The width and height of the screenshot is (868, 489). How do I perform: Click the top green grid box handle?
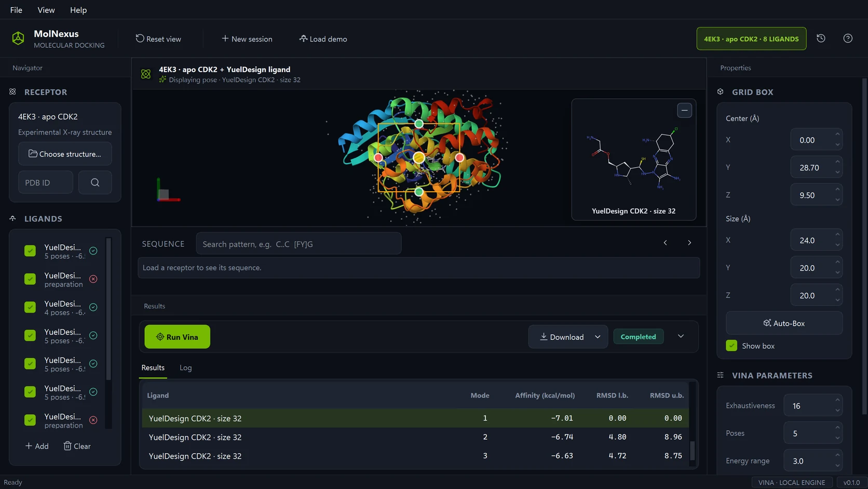(419, 124)
